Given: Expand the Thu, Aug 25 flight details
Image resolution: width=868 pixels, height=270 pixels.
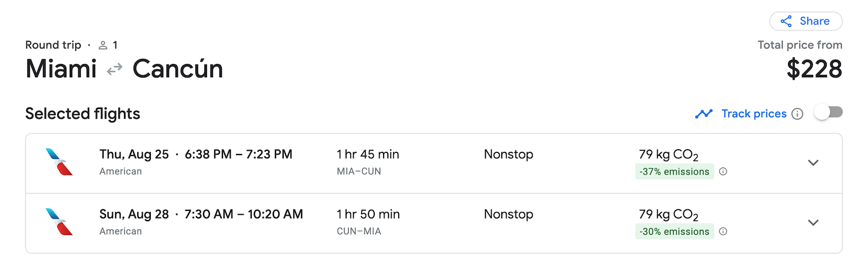Looking at the screenshot, I should (813, 163).
